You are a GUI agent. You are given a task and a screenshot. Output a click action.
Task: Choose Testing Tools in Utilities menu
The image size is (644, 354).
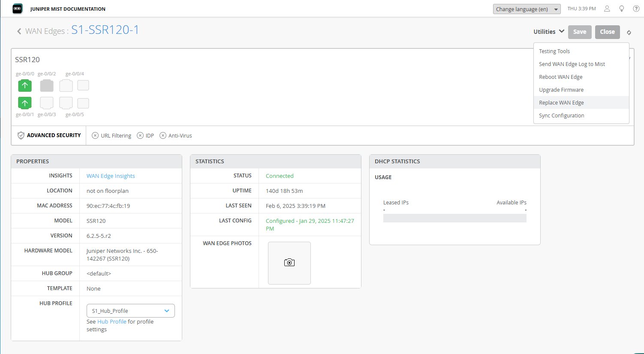[554, 51]
